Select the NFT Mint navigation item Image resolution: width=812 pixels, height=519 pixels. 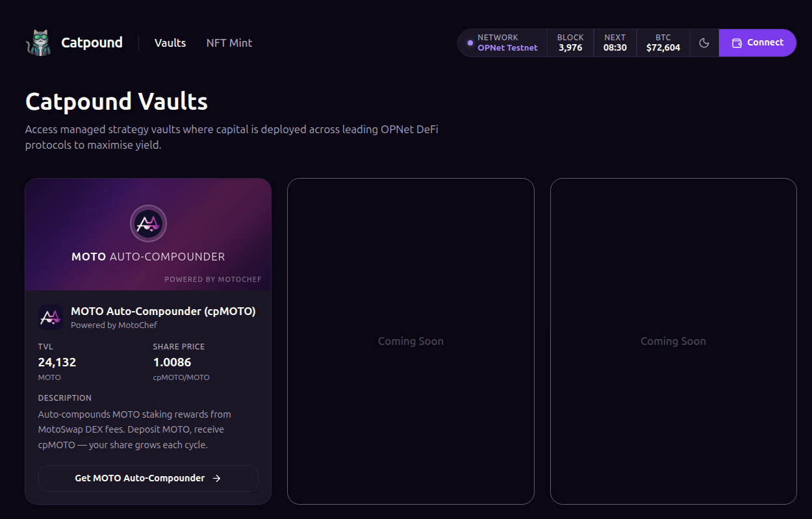[229, 43]
